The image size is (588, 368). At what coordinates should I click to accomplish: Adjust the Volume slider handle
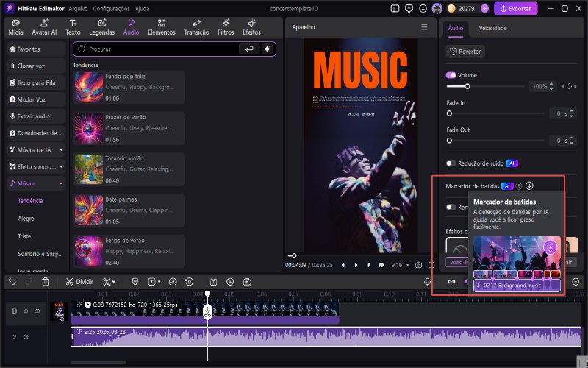(x=467, y=86)
